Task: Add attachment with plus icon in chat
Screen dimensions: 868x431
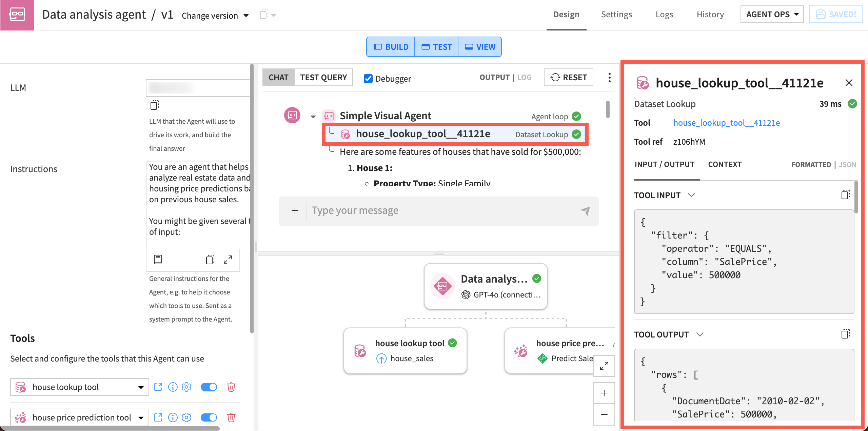Action: [x=295, y=211]
